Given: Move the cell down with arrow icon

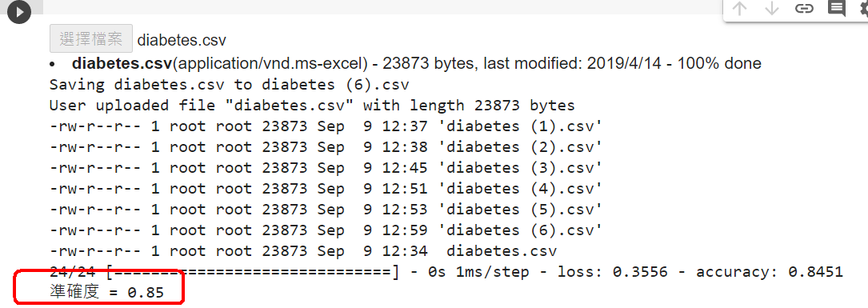Looking at the screenshot, I should pyautogui.click(x=771, y=8).
